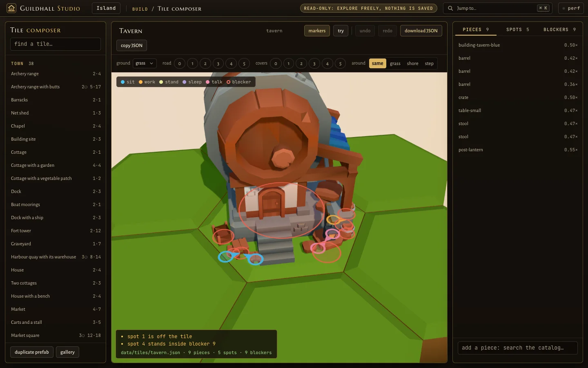Focus the add a piece search field
This screenshot has width=588, height=368.
(x=518, y=348)
